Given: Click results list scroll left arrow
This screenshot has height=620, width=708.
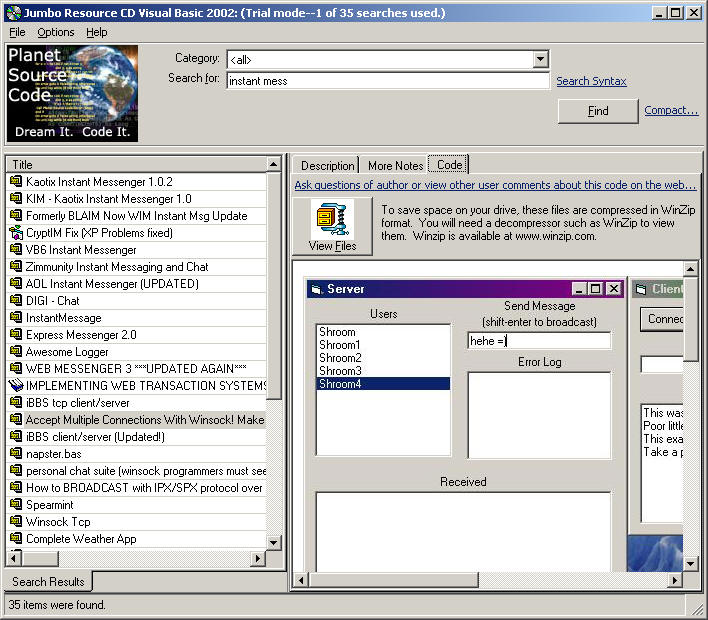Looking at the screenshot, I should (14, 558).
